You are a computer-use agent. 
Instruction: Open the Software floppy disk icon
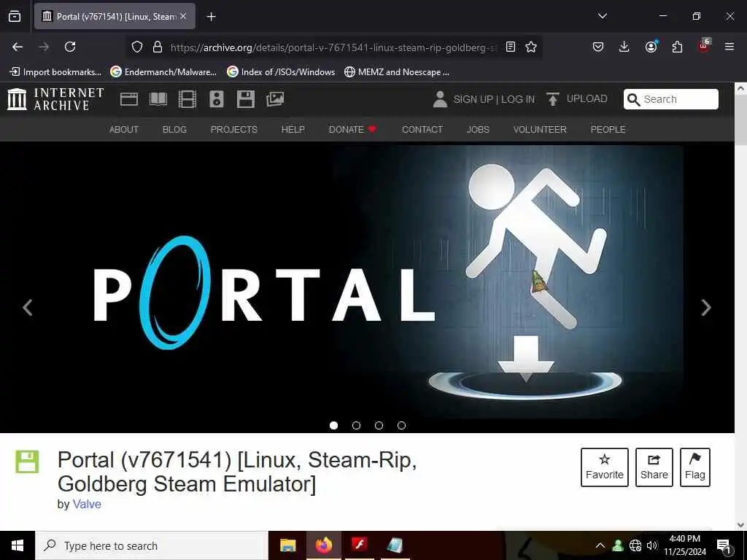(x=245, y=99)
